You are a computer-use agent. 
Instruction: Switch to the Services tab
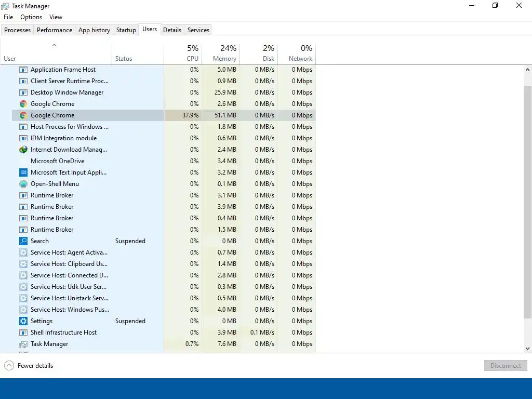coord(198,30)
